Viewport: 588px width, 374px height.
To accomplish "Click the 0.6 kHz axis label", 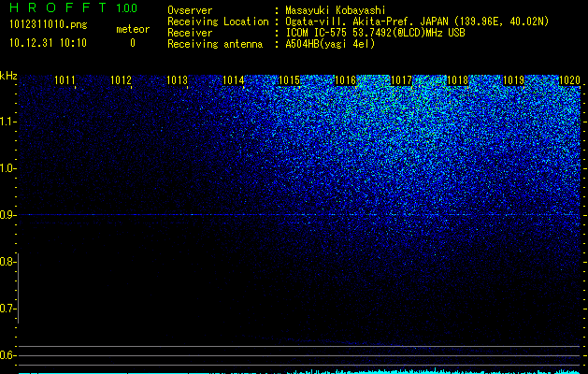I will point(7,355).
